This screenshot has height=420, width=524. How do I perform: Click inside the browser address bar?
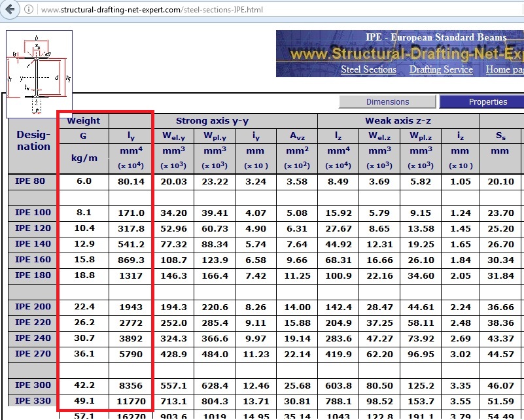[x=164, y=10]
